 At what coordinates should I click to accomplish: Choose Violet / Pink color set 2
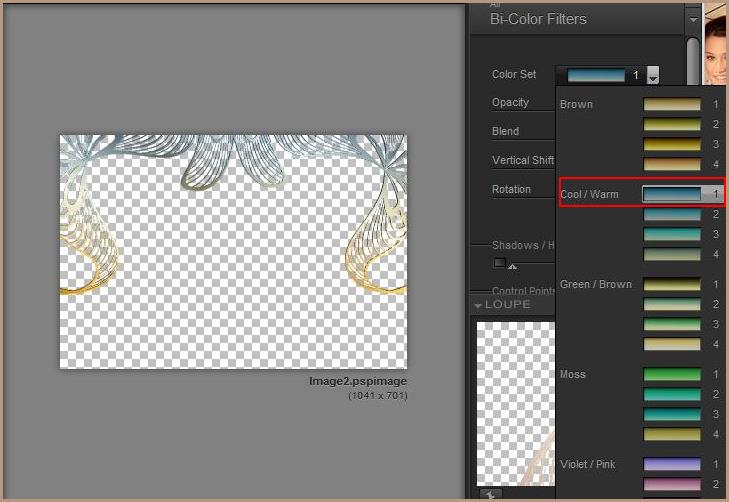tap(671, 484)
